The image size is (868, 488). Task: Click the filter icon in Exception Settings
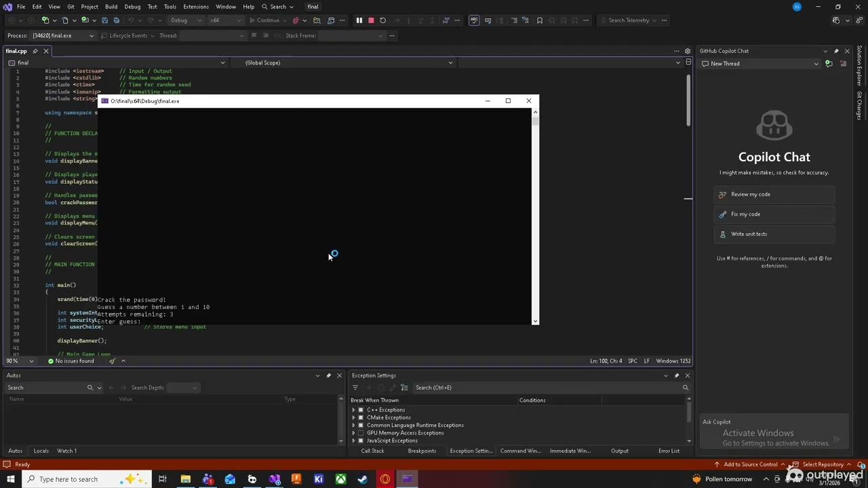[355, 388]
